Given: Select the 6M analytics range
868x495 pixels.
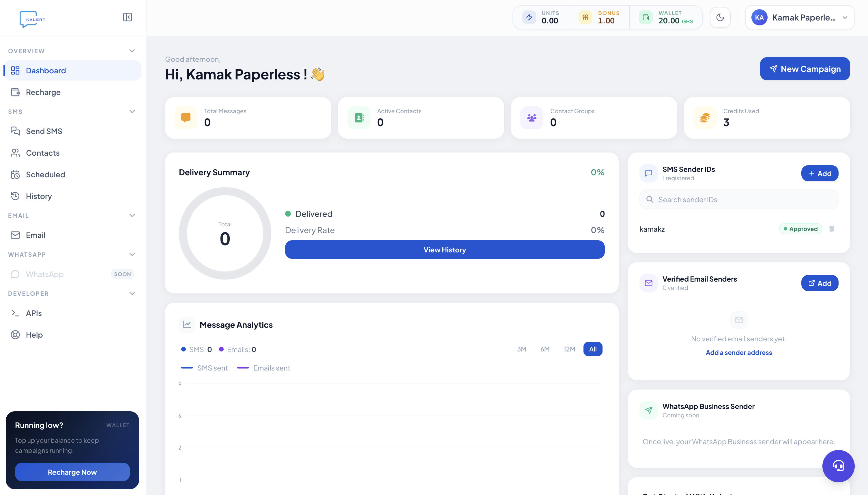Looking at the screenshot, I should click(x=545, y=349).
